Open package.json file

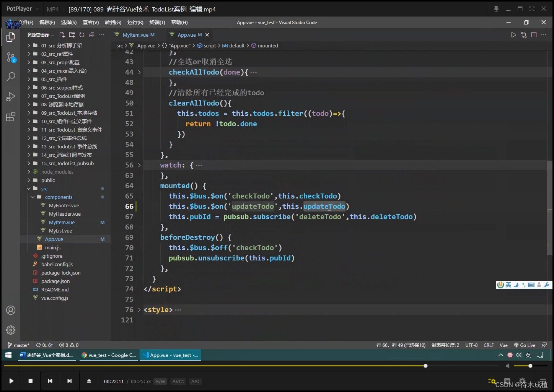pos(55,281)
